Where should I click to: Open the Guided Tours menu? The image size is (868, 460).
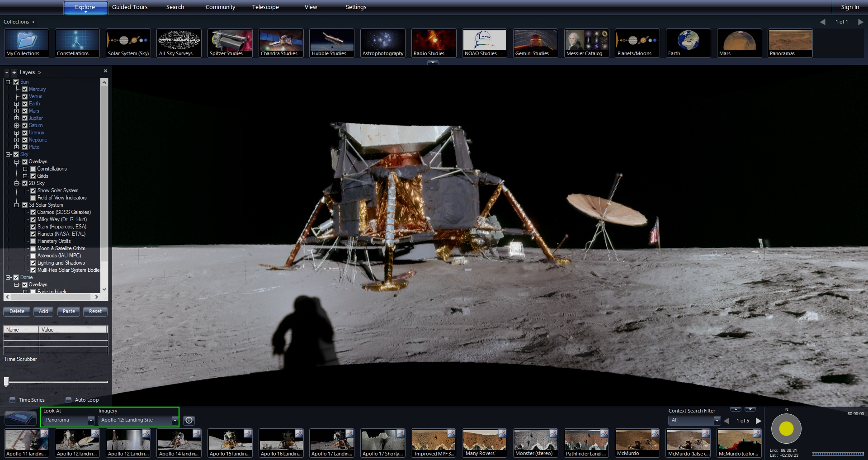tap(130, 7)
